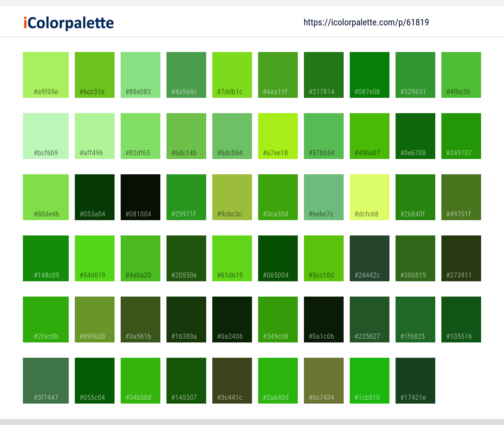Pick the #0e6708 swatch
Image resolution: width=504 pixels, height=425 pixels.
[x=415, y=136]
